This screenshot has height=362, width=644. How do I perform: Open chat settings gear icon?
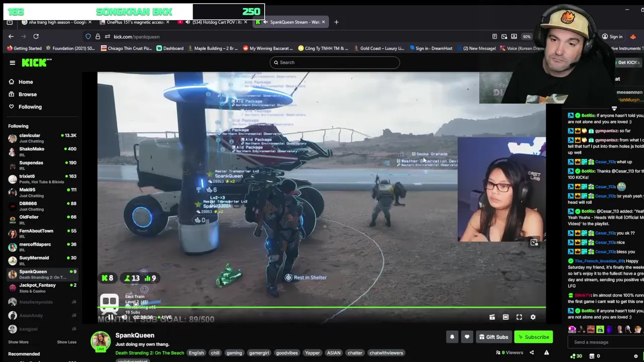pyautogui.click(x=636, y=356)
